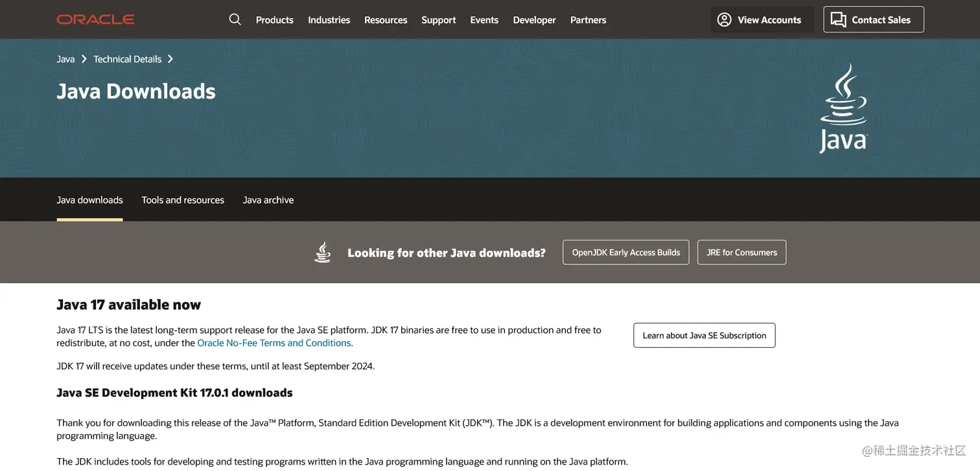Click JRE for Consumers button
The image size is (980, 471).
point(742,253)
